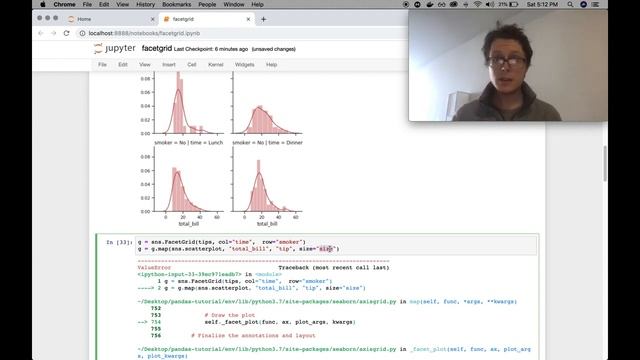Open the Notification Center list icon
The height and width of the screenshot is (360, 640).
click(596, 4)
